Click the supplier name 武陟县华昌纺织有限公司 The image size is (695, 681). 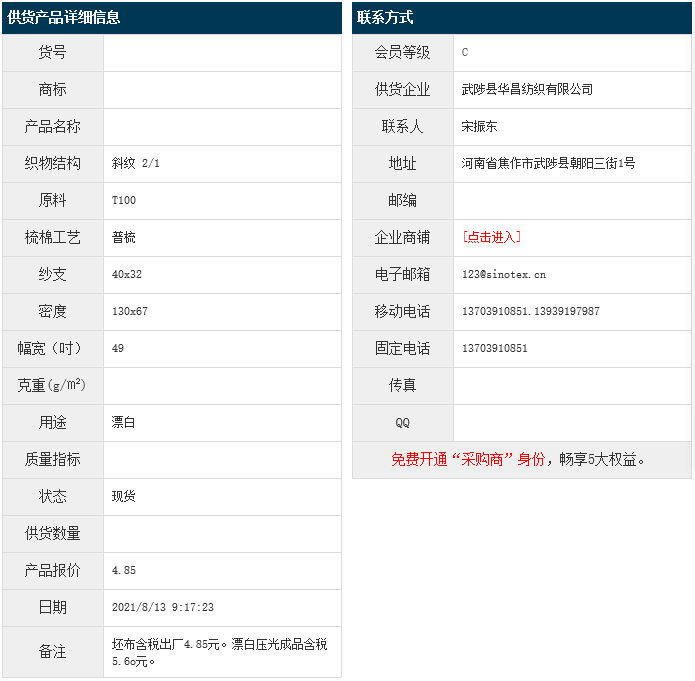click(527, 89)
